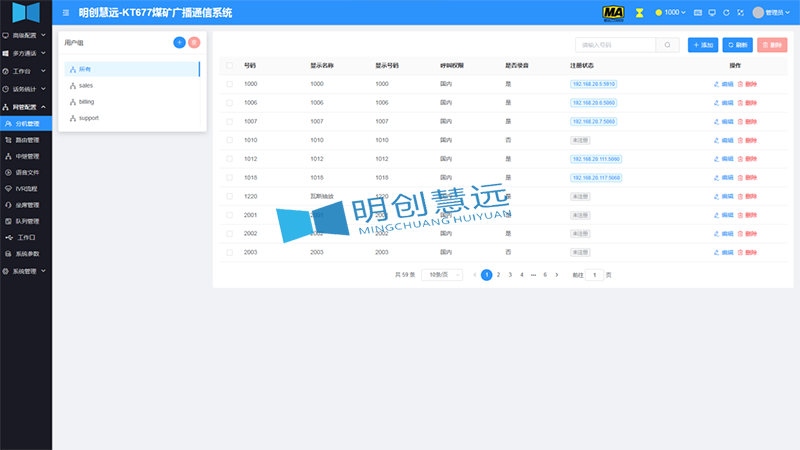Click the MA logo badge in the header
Viewport: 800px width, 450px height.
613,13
